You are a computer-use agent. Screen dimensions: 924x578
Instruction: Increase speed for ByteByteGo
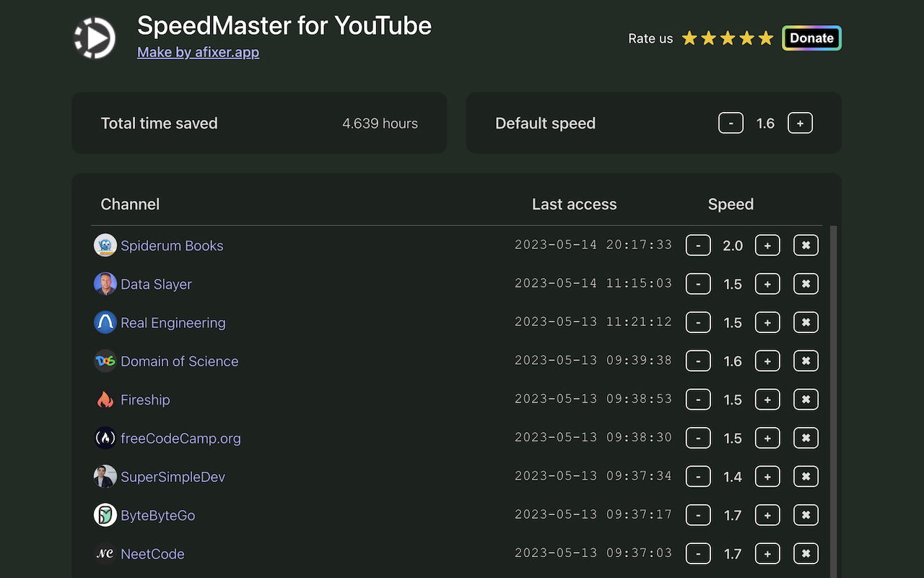(767, 515)
